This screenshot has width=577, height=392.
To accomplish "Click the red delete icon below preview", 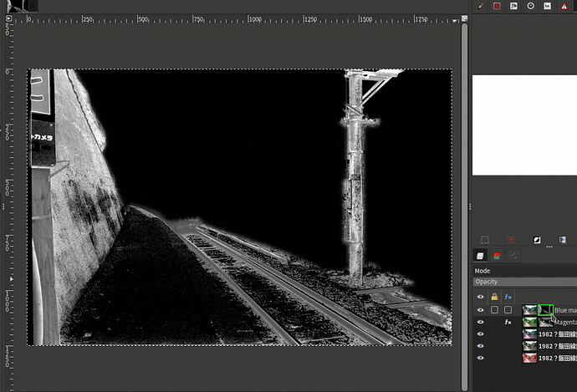I will point(512,240).
